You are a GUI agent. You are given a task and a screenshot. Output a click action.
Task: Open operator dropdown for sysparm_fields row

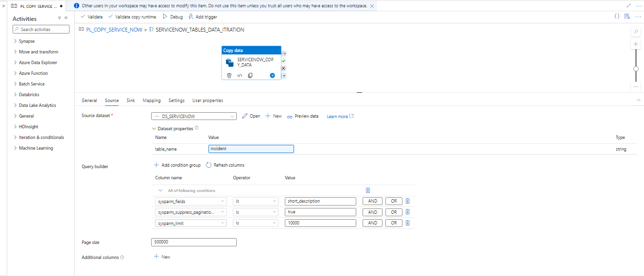coord(255,201)
